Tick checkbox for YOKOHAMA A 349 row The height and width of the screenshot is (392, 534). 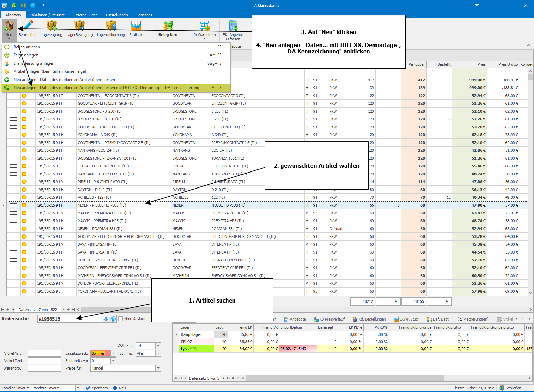(14, 135)
